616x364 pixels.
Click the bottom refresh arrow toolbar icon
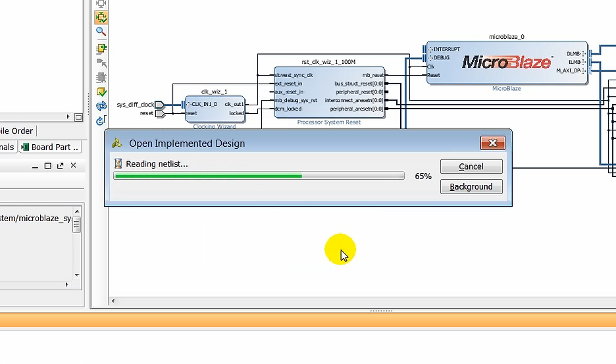coord(101,120)
